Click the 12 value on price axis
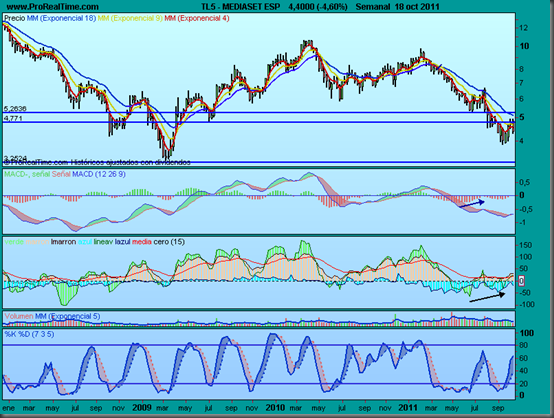The width and height of the screenshot is (554, 418). pyautogui.click(x=524, y=28)
